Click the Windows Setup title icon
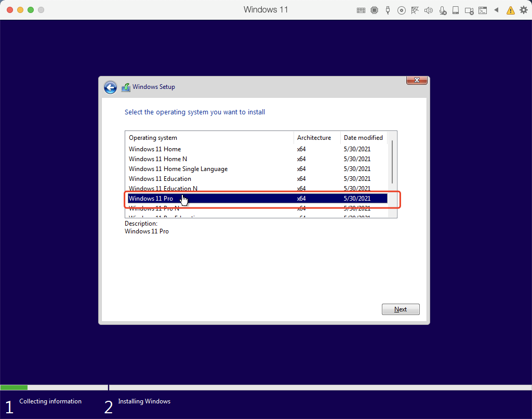The width and height of the screenshot is (532, 419). (x=126, y=87)
